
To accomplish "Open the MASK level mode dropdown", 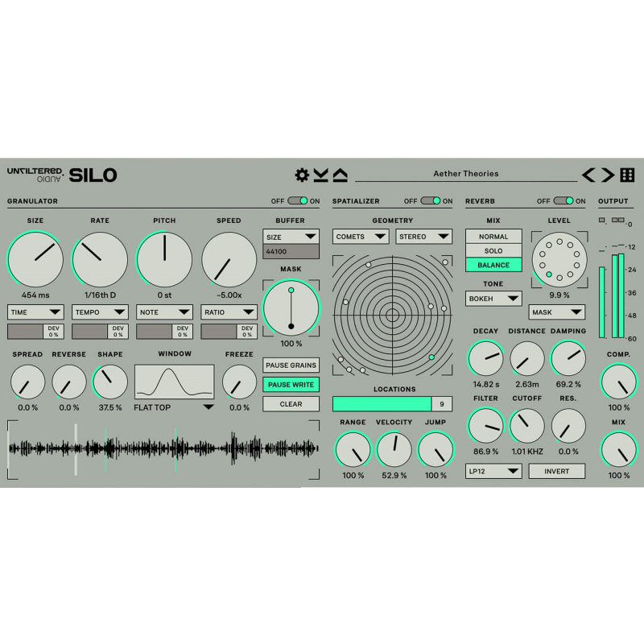I will click(556, 312).
